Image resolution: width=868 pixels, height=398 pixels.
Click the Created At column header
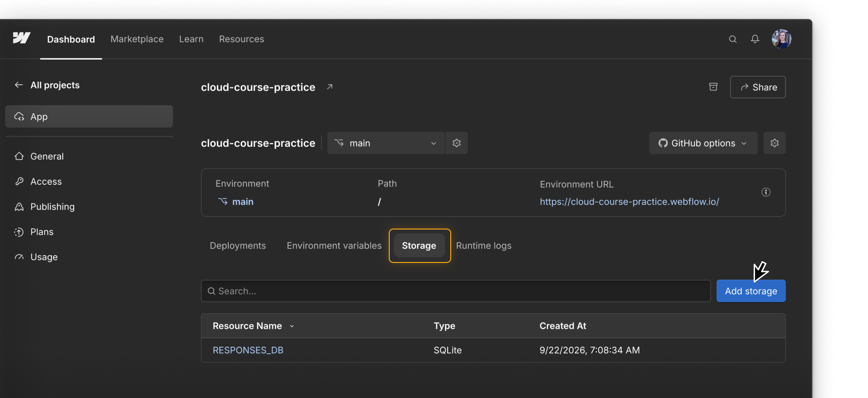coord(563,326)
